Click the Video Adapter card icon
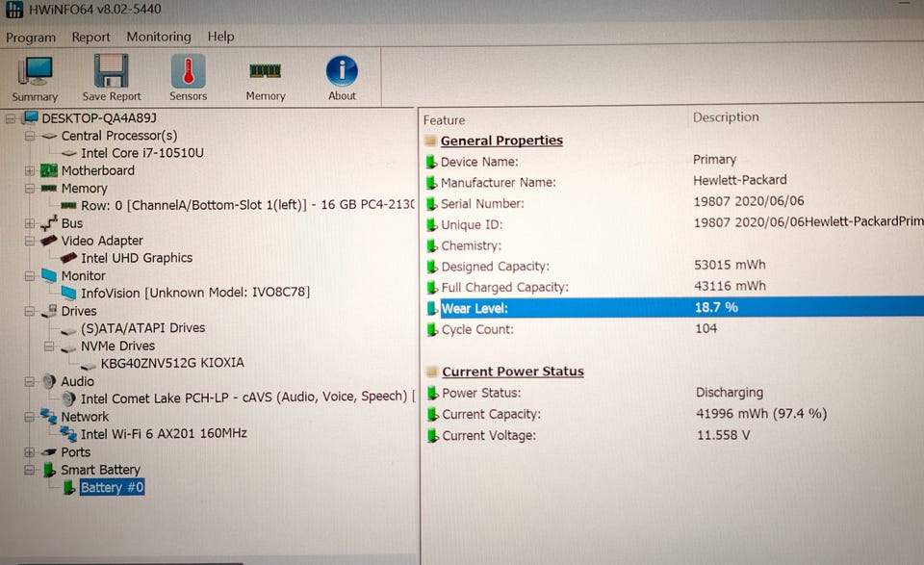The width and height of the screenshot is (924, 565). [x=48, y=241]
